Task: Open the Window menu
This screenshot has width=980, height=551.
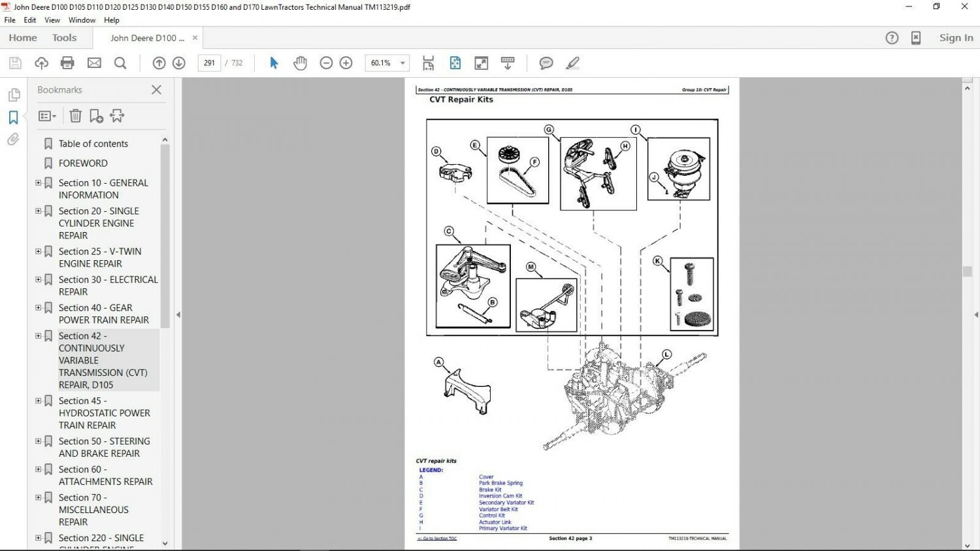Action: point(82,20)
